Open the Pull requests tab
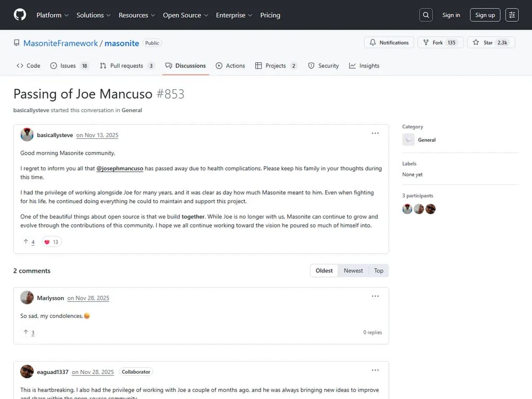The width and height of the screenshot is (532, 399). [x=127, y=66]
